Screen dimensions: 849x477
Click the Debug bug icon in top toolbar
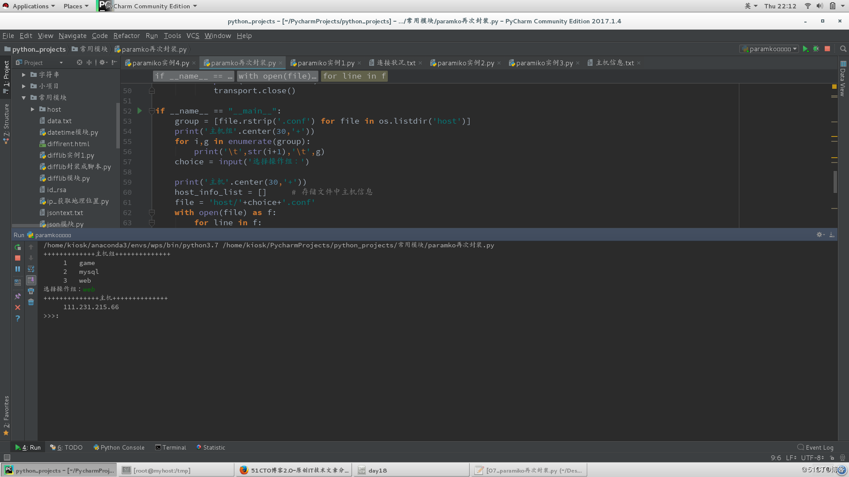coord(816,49)
